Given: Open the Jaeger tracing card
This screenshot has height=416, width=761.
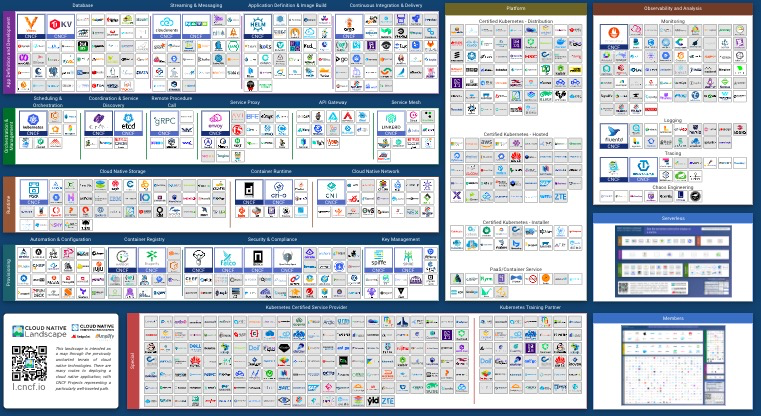Looking at the screenshot, I should (x=614, y=170).
